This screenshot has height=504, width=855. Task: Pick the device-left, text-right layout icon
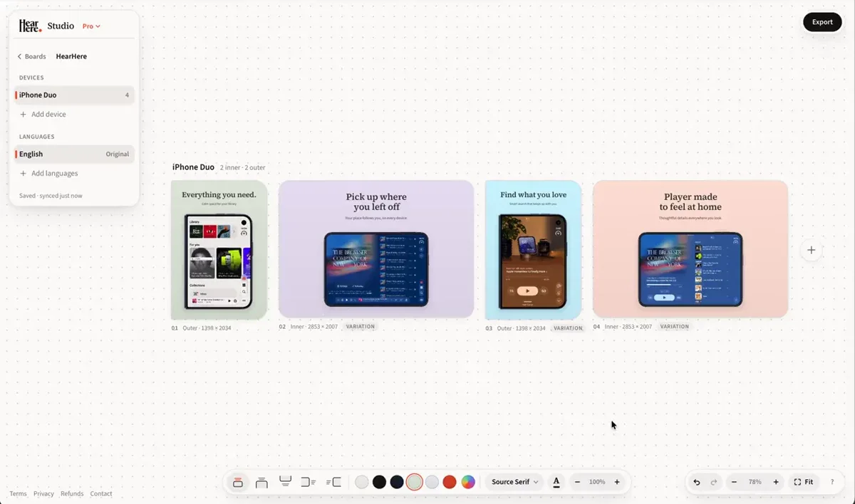coord(309,482)
